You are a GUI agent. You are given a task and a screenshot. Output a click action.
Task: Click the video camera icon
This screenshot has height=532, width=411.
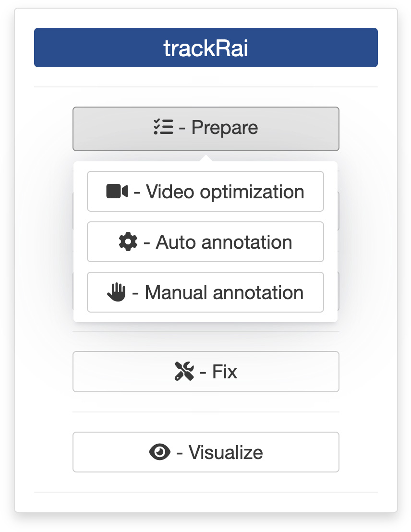[x=117, y=192]
